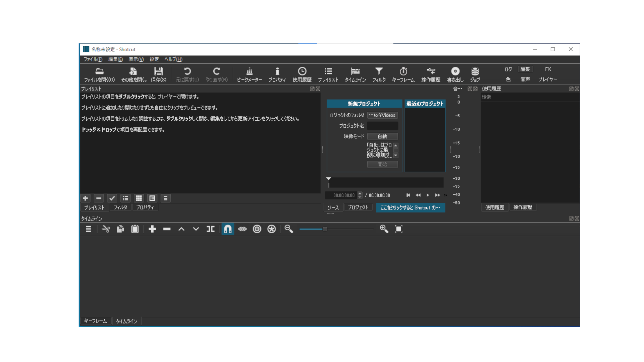This screenshot has width=644, height=362.
Task: Open the ファイル menu
Action: click(x=93, y=59)
